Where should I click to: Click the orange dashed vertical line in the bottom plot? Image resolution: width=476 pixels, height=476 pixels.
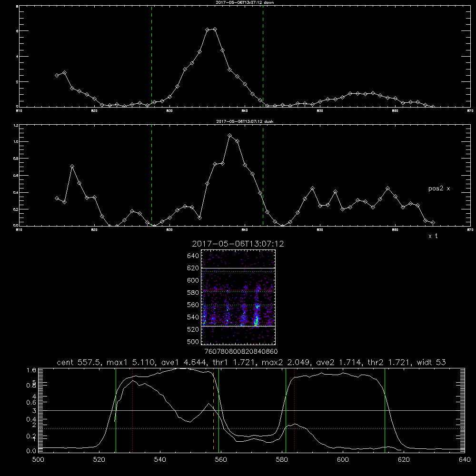213,410
